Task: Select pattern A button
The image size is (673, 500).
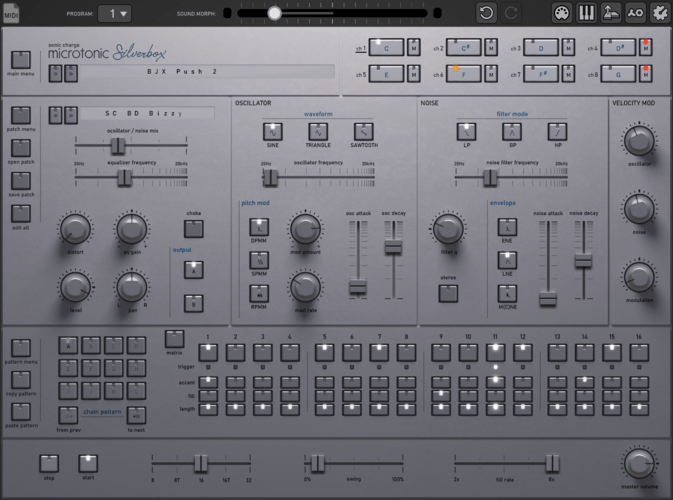Action: pyautogui.click(x=68, y=345)
